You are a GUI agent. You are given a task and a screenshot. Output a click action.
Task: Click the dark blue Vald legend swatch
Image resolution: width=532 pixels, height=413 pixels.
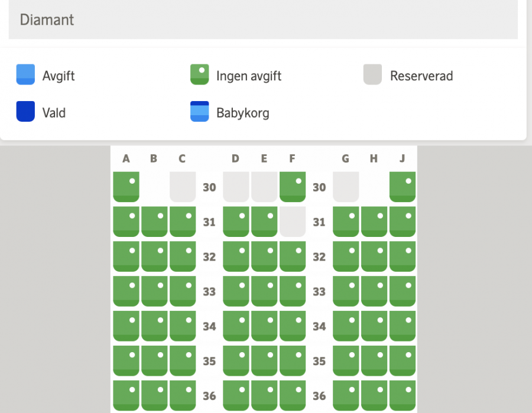(x=25, y=112)
